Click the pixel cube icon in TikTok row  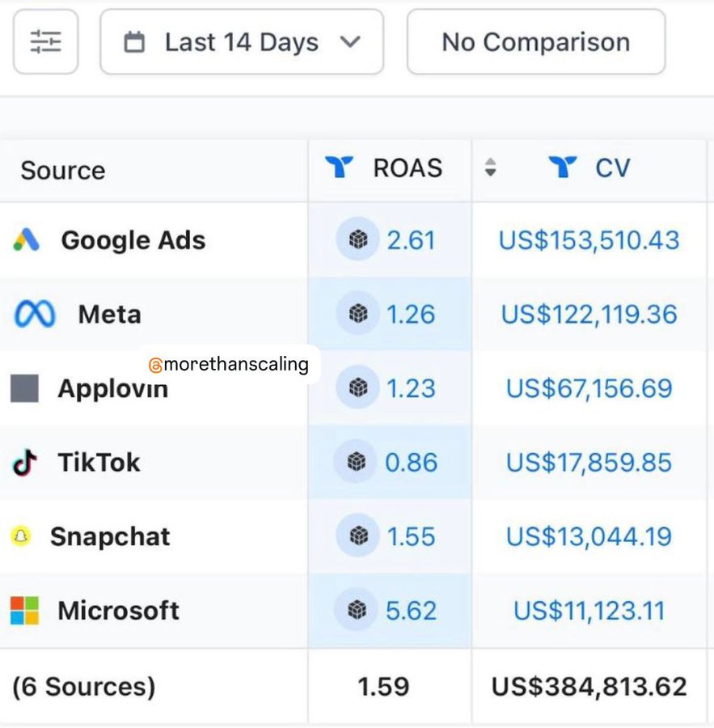[357, 462]
